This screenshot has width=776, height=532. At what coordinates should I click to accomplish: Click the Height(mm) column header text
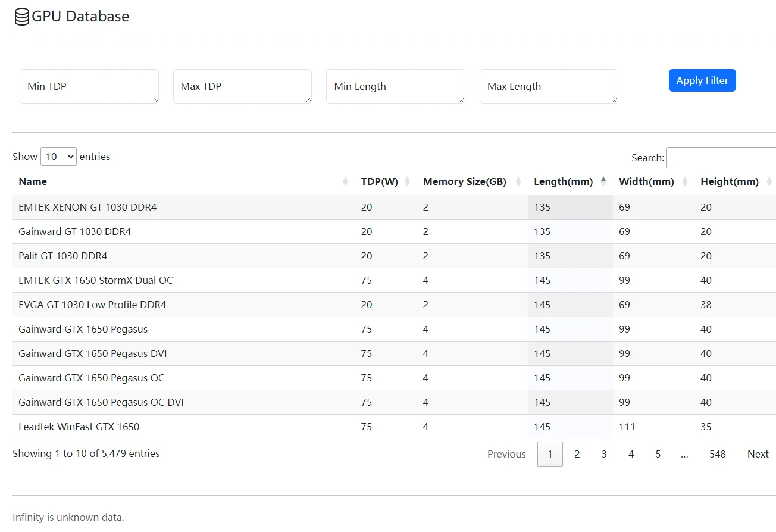click(730, 181)
